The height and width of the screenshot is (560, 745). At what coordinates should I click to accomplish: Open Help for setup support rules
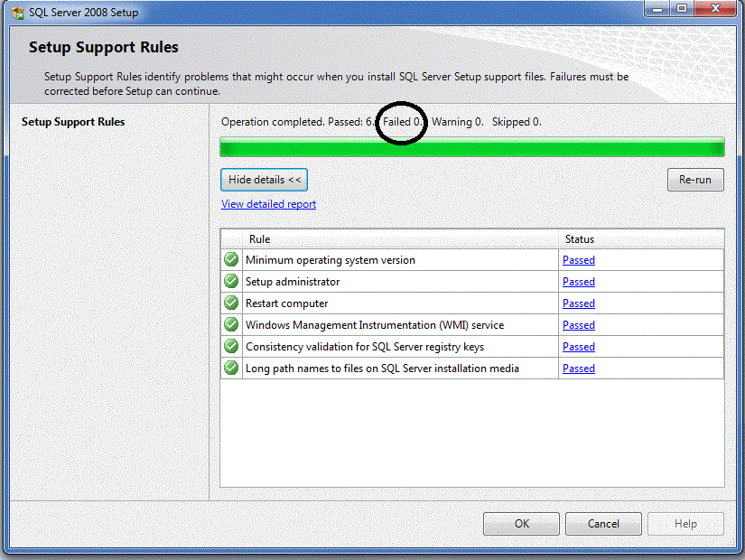click(x=685, y=523)
